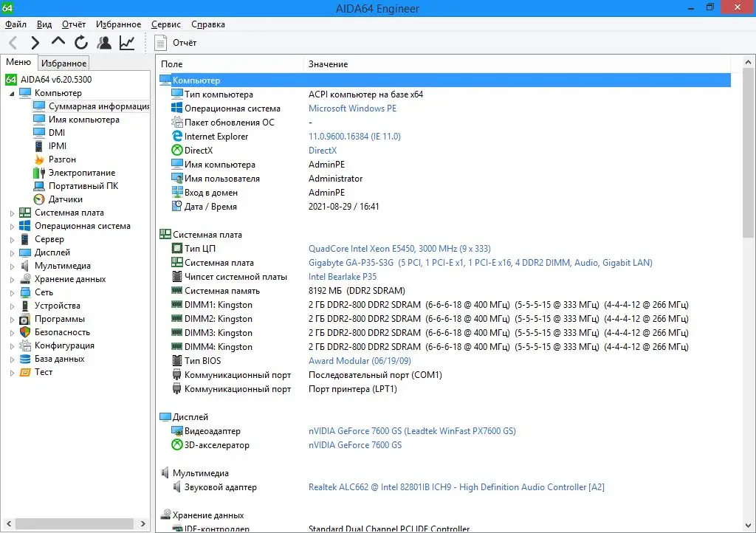Click the Тест icon in tree
Viewport: 756px width, 533px height.
[25, 372]
